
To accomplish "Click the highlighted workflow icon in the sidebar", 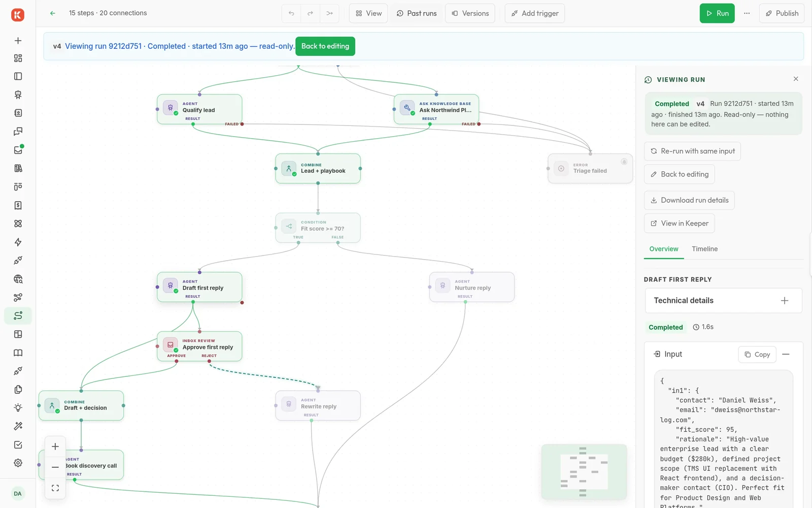I will (x=18, y=316).
